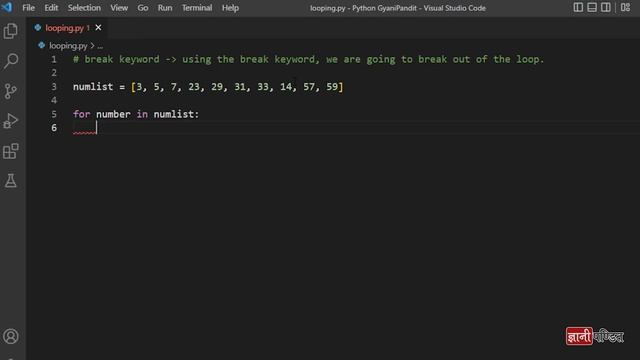Click line number 6 in the gutter
Screen dimensions: 640x360
(x=54, y=128)
